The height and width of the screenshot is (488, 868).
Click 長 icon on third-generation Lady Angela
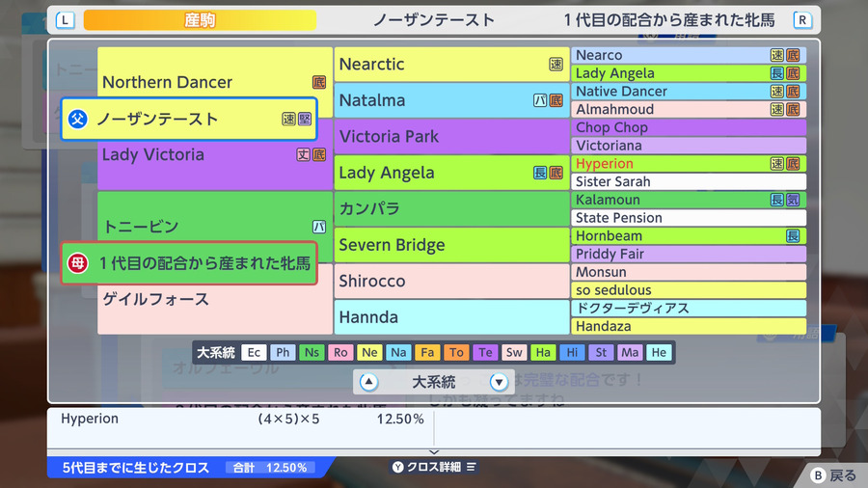pyautogui.click(x=540, y=173)
